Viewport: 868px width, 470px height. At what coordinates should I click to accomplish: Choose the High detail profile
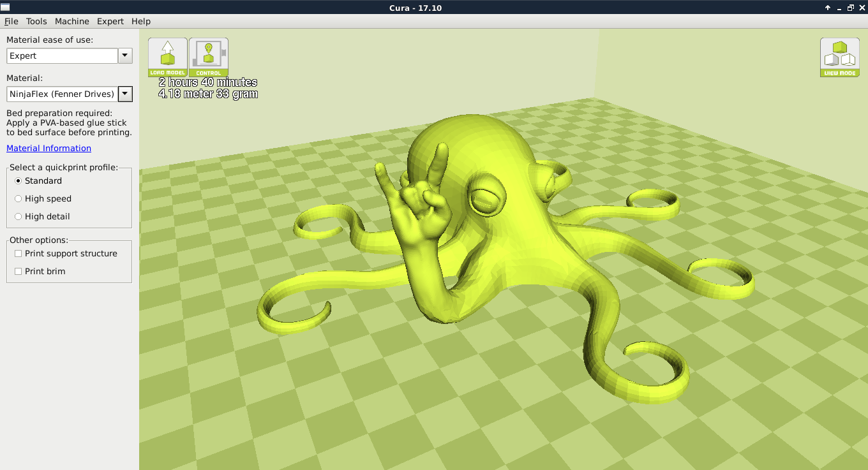point(19,217)
